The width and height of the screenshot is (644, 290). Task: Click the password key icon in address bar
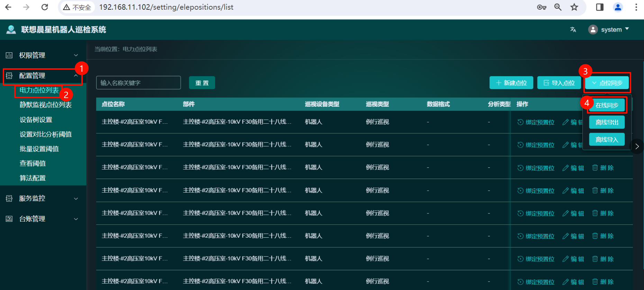pos(542,7)
